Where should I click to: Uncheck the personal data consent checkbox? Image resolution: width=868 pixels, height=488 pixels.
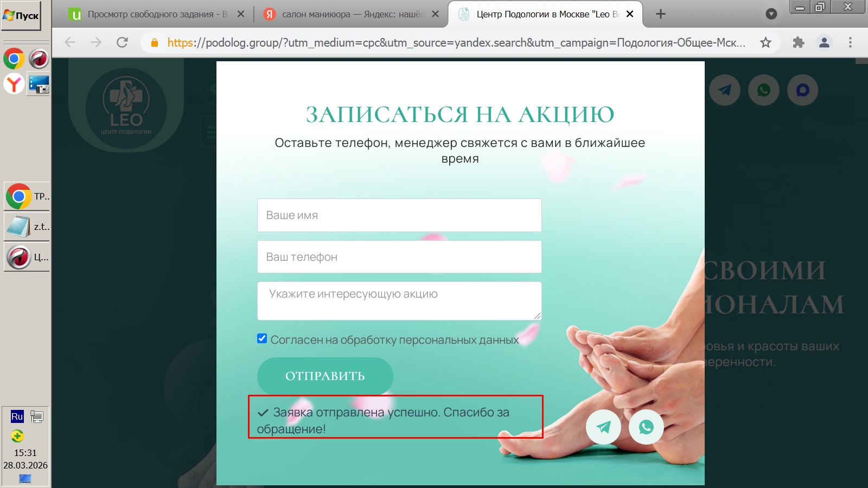point(262,339)
